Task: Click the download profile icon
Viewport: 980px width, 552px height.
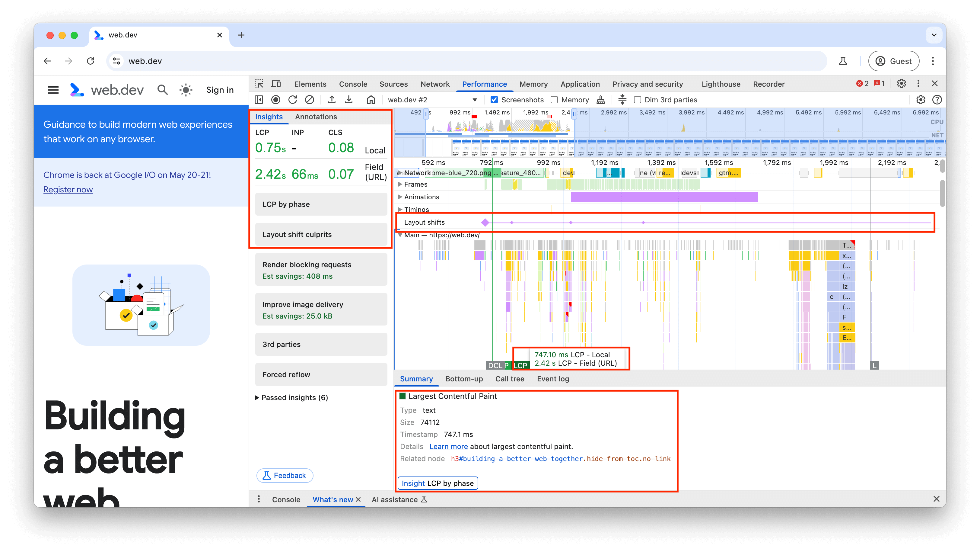Action: tap(349, 100)
